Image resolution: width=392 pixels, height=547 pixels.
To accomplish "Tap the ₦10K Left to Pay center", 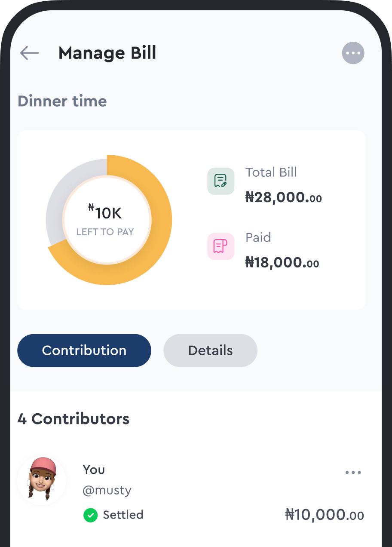I will (107, 220).
